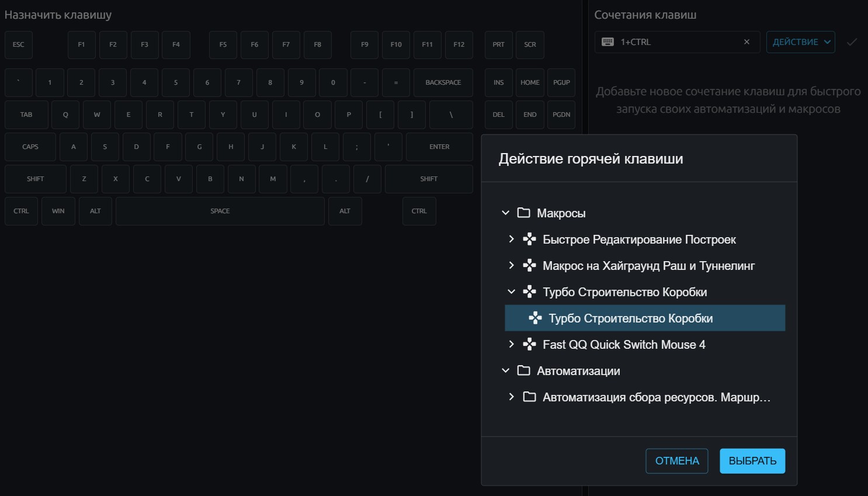The image size is (868, 496).
Task: Click the macro icon beside Быстрое Редактирование Построек
Action: coord(529,239)
